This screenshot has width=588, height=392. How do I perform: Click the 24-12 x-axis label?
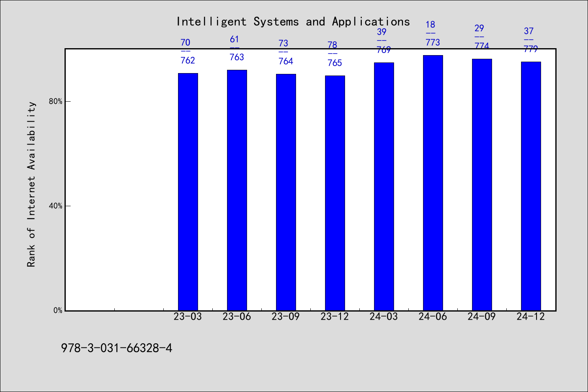[x=531, y=316]
